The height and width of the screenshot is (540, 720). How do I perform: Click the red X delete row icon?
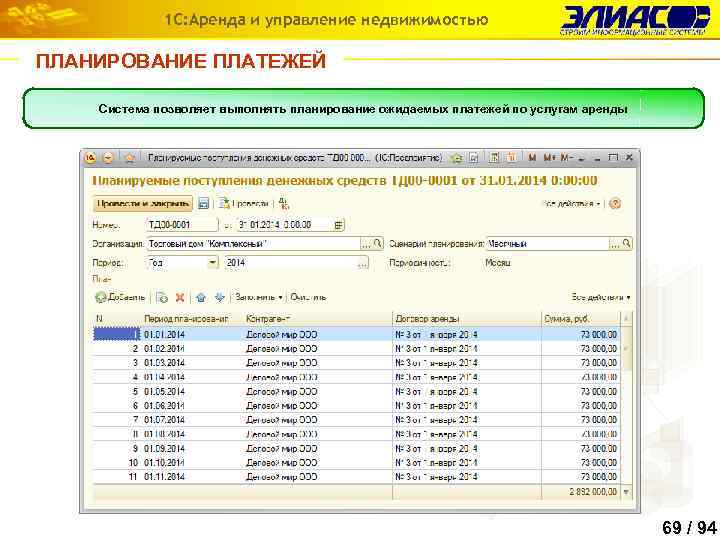click(180, 298)
